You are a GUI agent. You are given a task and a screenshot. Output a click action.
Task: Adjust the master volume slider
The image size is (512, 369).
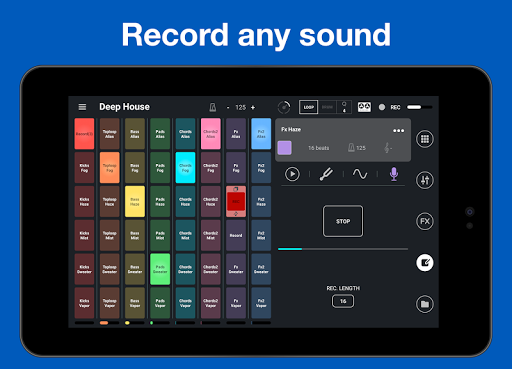pyautogui.click(x=419, y=107)
